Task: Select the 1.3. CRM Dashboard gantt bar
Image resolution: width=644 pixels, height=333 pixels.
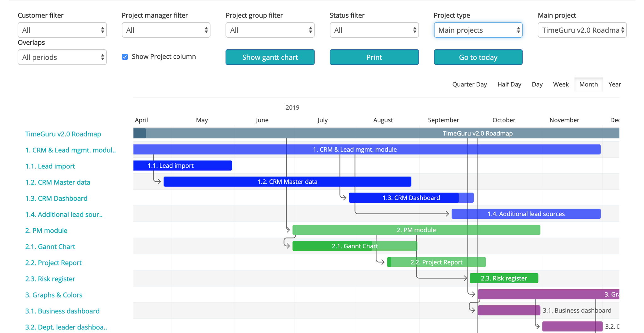Action: (x=411, y=198)
